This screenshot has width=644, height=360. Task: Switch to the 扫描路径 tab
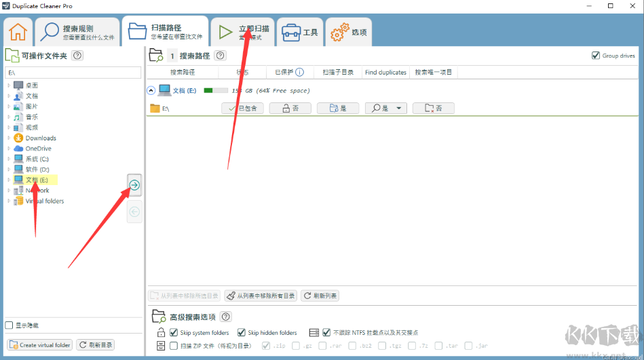(x=166, y=31)
